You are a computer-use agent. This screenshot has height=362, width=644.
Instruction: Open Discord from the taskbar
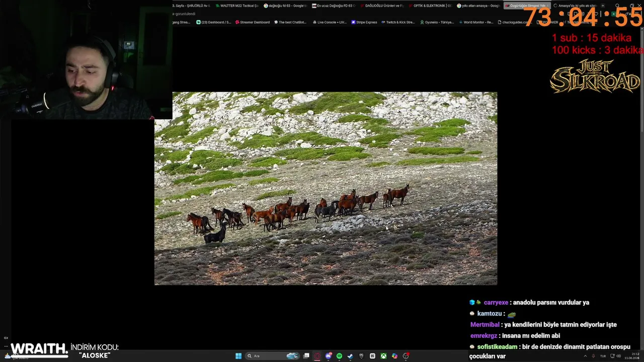[329, 356]
